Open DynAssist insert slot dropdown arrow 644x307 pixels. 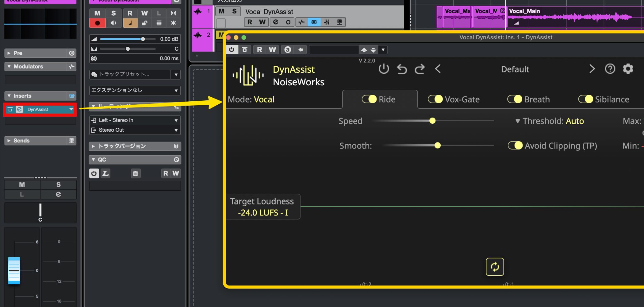71,109
